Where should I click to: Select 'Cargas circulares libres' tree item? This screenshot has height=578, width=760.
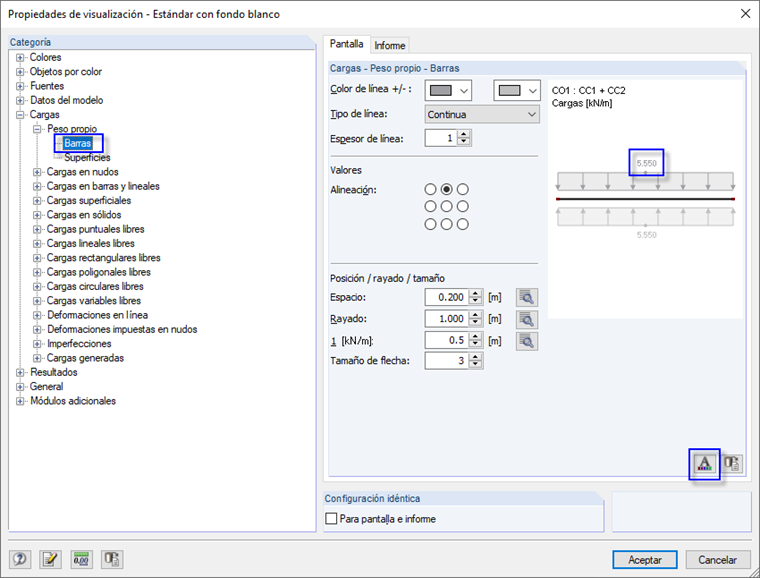point(95,286)
